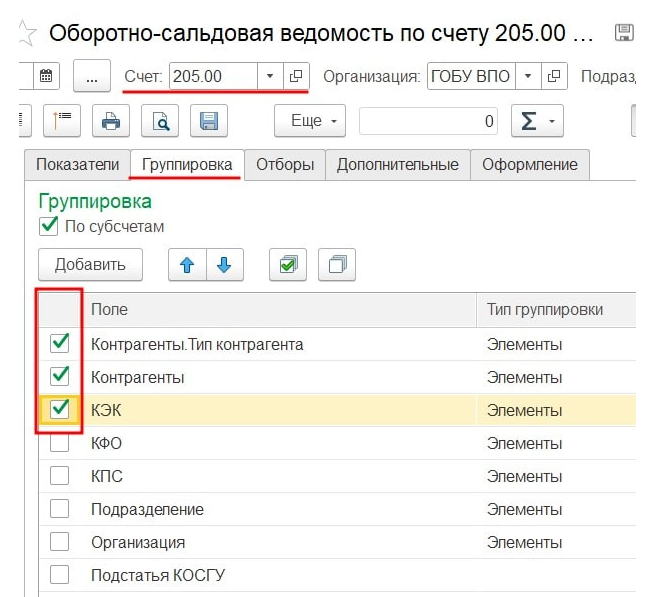The height and width of the screenshot is (597, 647).
Task: Enable the КФО row checkbox
Action: (59, 443)
